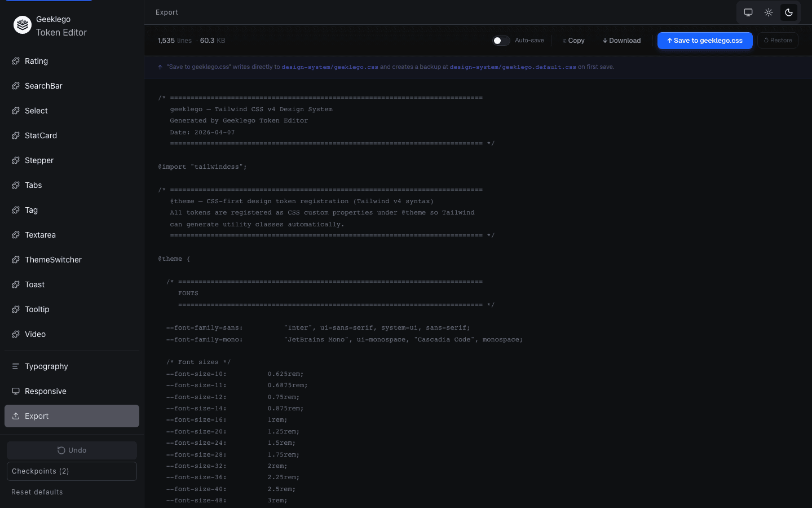Open the Toast component page
Screen dimensions: 812x508
pos(72,284)
